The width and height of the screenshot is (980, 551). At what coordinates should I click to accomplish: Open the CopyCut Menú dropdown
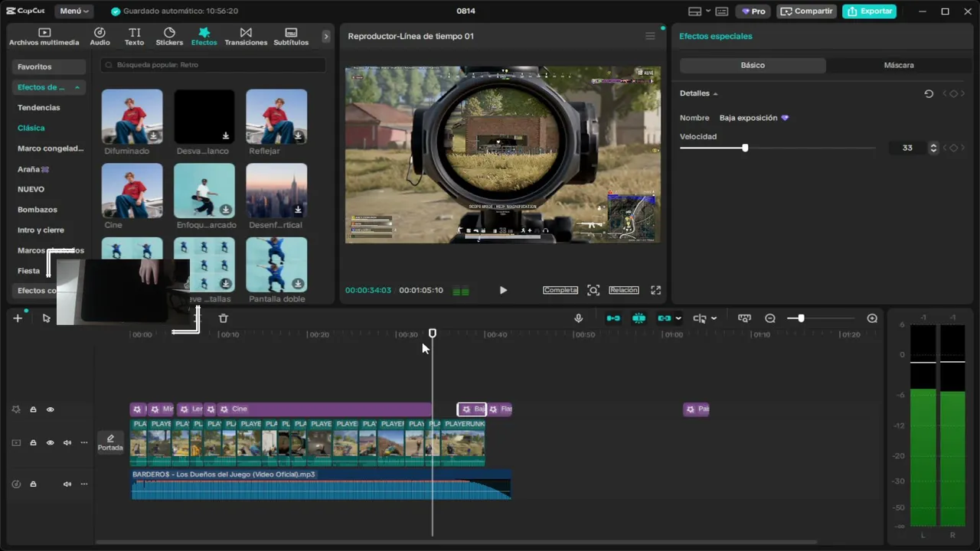tap(74, 11)
